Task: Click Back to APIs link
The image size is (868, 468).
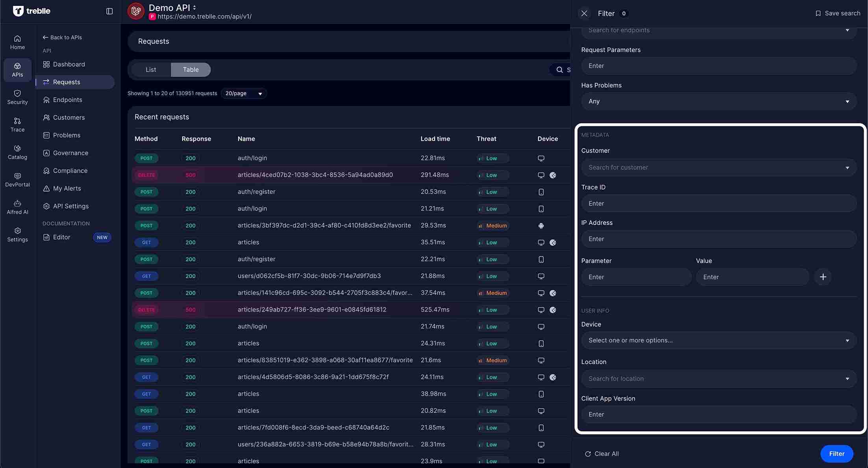Action: 62,37
